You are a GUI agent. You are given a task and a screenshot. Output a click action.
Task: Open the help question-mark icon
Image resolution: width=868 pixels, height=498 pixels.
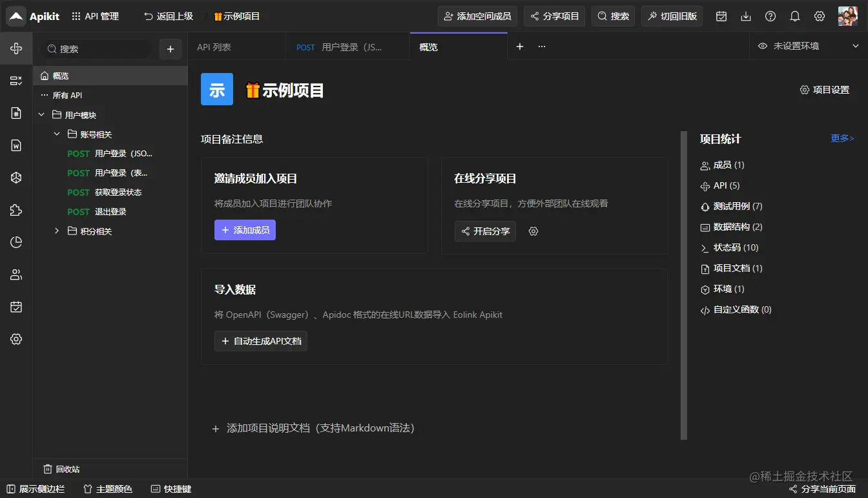pyautogui.click(x=770, y=16)
